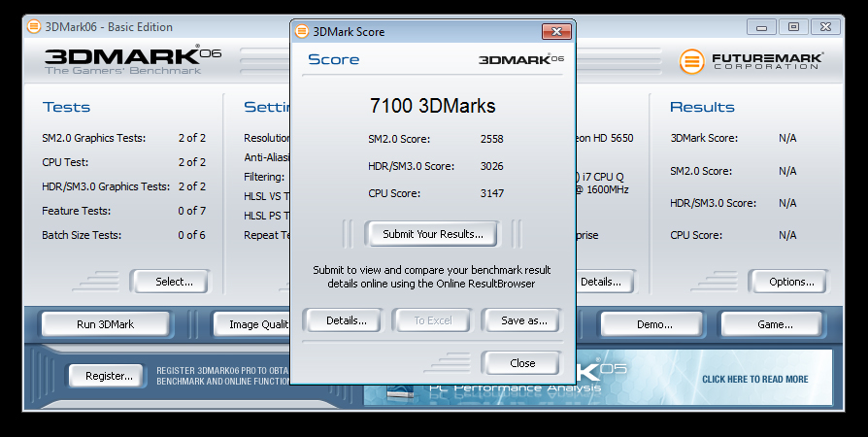The image size is (868, 437).
Task: Click the 3DMark Score dialog title icon
Action: pos(302,32)
